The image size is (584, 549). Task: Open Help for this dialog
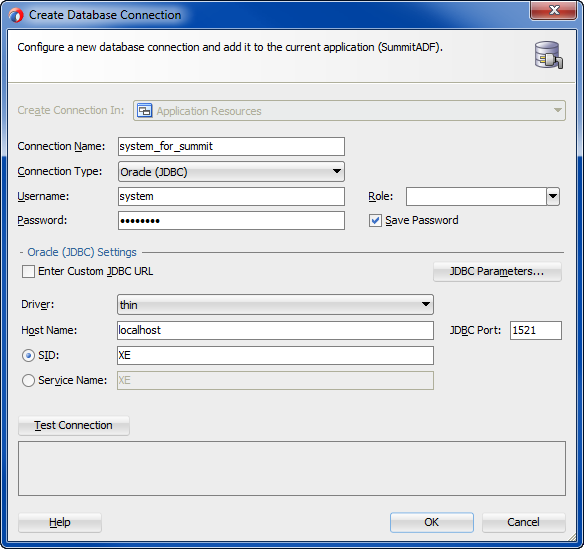point(60,523)
